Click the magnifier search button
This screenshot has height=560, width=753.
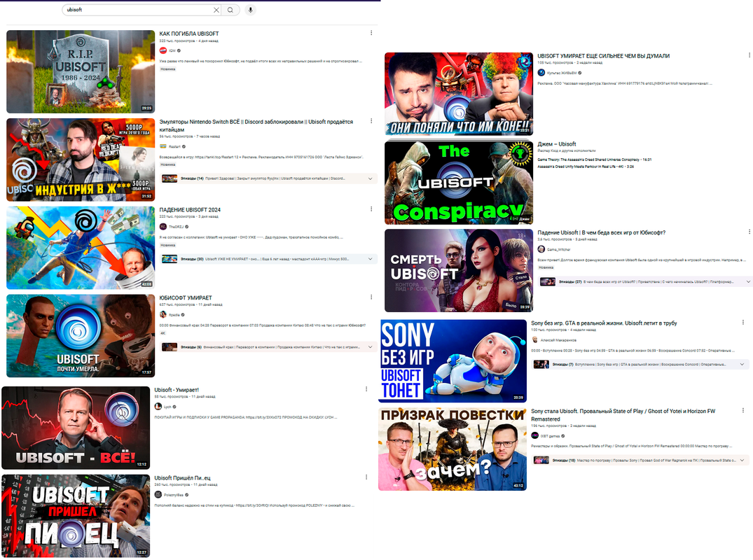(x=230, y=10)
